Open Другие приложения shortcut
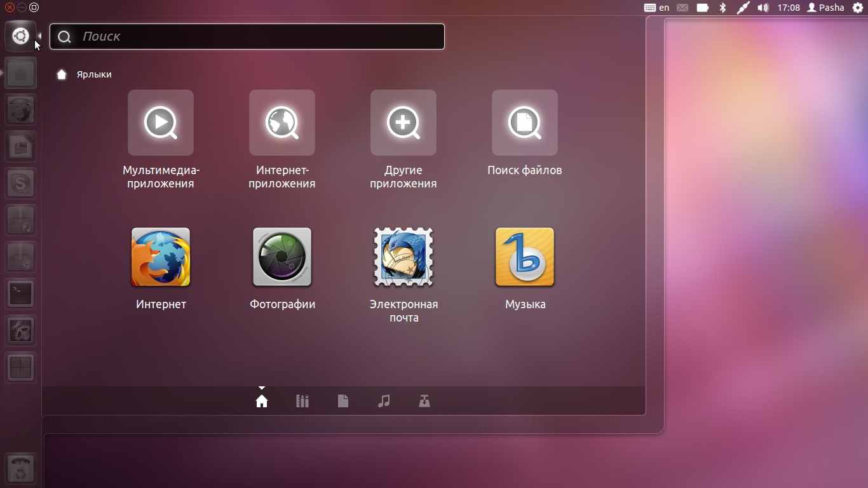868x488 pixels. [403, 123]
